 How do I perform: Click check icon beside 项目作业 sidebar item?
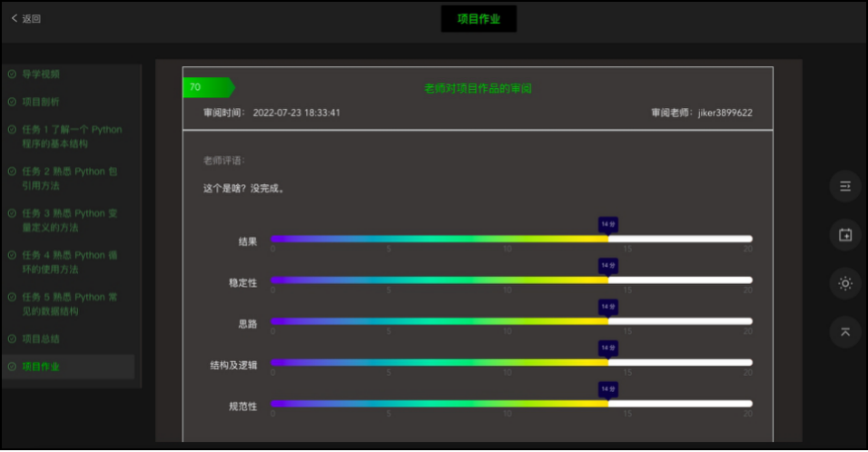[12, 367]
